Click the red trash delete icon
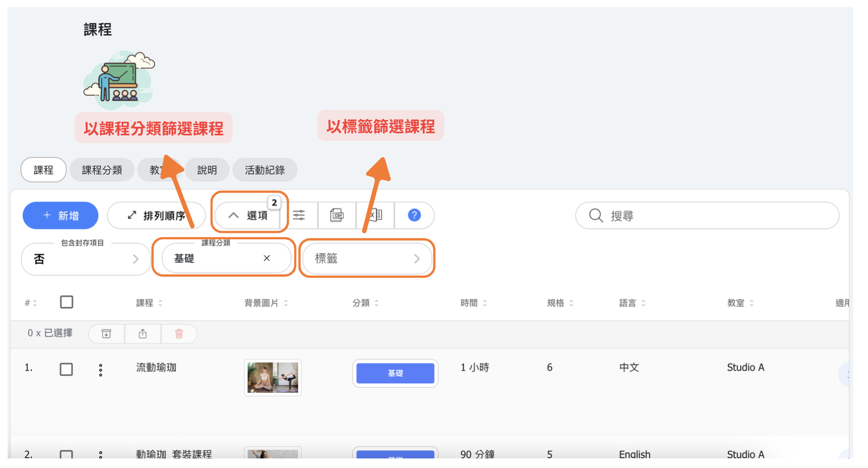Viewport: 868px width, 468px height. [x=179, y=334]
